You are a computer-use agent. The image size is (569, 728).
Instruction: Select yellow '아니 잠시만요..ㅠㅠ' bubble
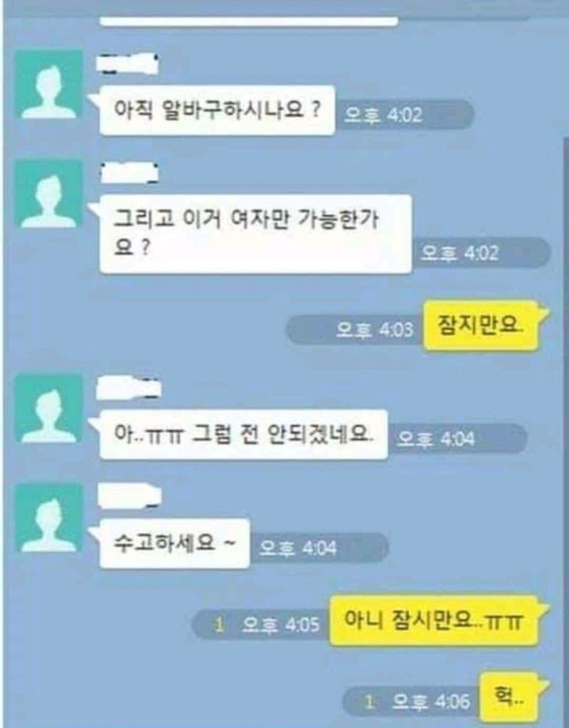pyautogui.click(x=434, y=621)
